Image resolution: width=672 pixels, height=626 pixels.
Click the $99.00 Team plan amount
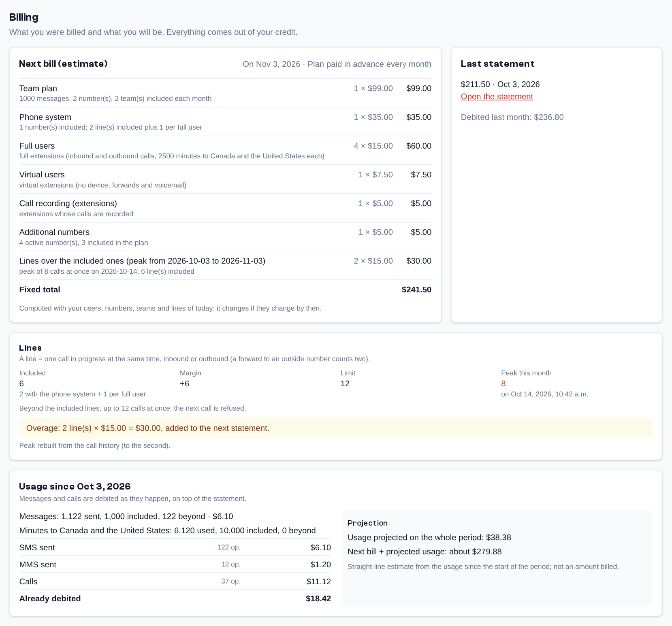tap(419, 88)
